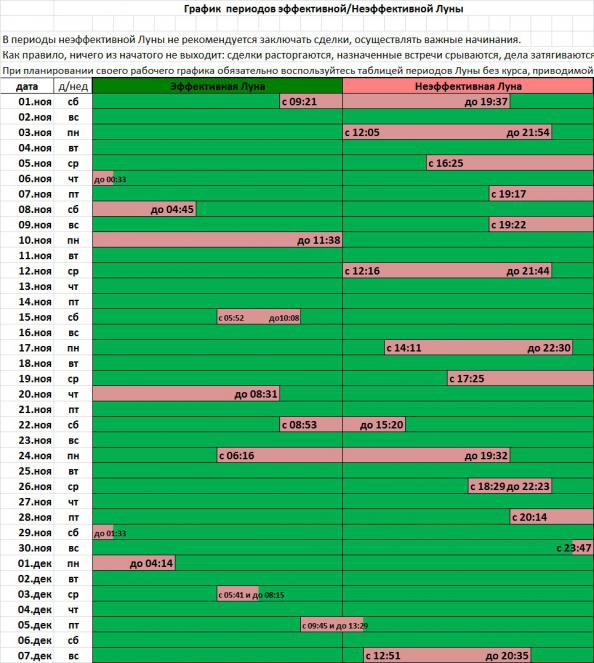
Task: Select the 'Эффективная Луна' header cell
Action: click(x=217, y=86)
